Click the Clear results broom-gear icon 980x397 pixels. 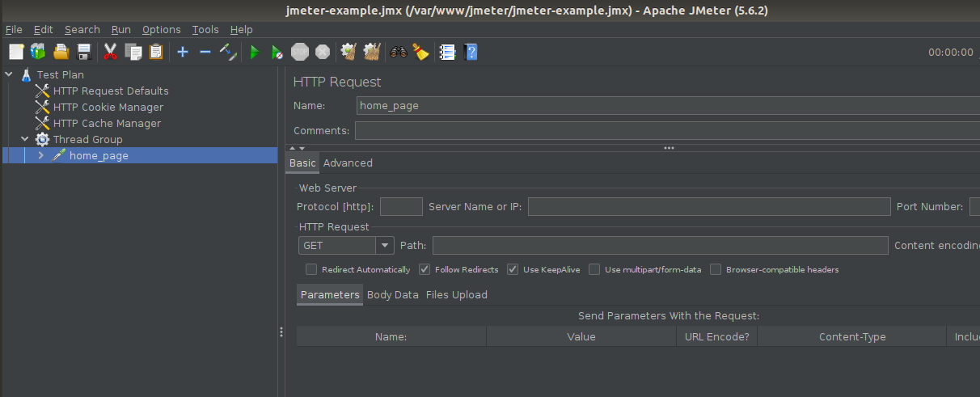(348, 52)
